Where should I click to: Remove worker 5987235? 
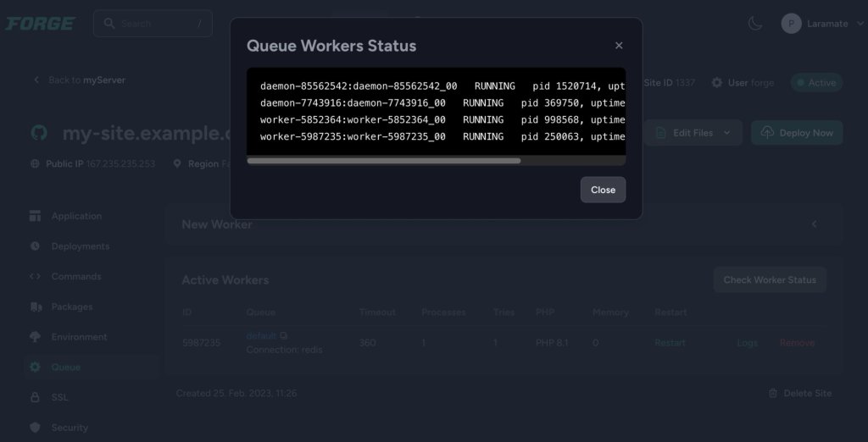[x=797, y=343]
